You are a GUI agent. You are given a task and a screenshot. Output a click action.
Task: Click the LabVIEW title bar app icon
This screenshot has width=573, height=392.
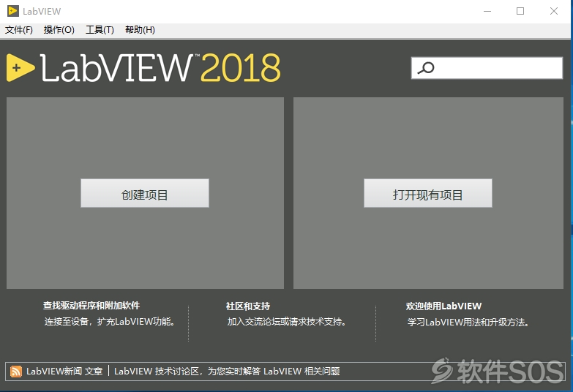13,11
